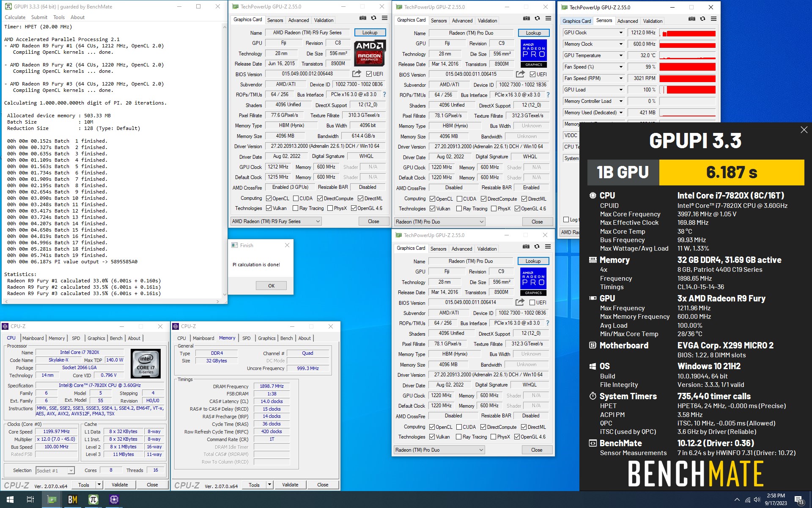Open hamburger menu in top Pro Duo GPU-Z window
This screenshot has height=508, width=812.
tap(548, 19)
